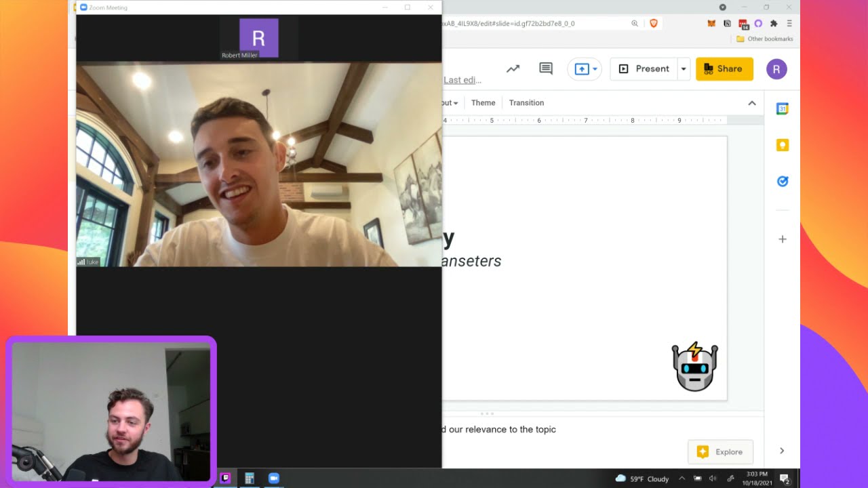
Task: Expand the Present options arrow
Action: [684, 69]
